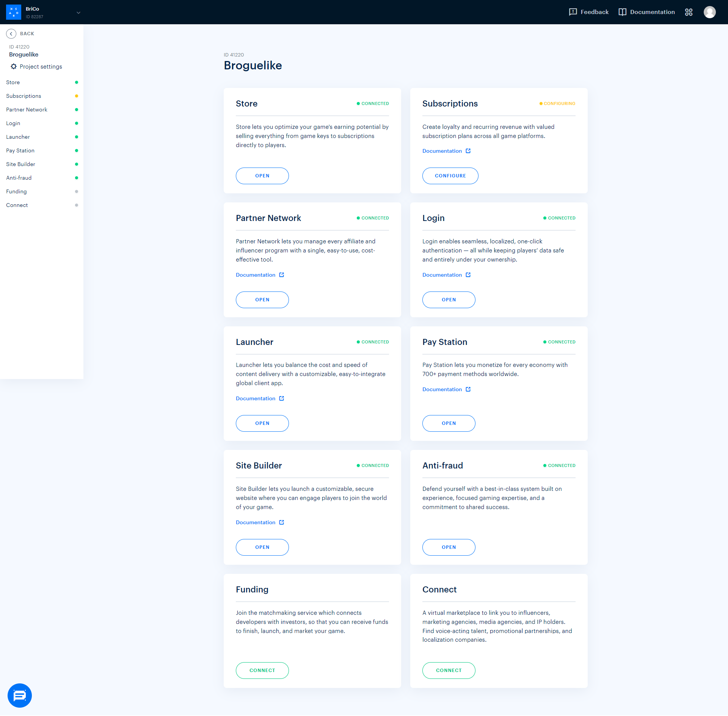
Task: Click external-link icon in Login card
Action: (x=468, y=275)
